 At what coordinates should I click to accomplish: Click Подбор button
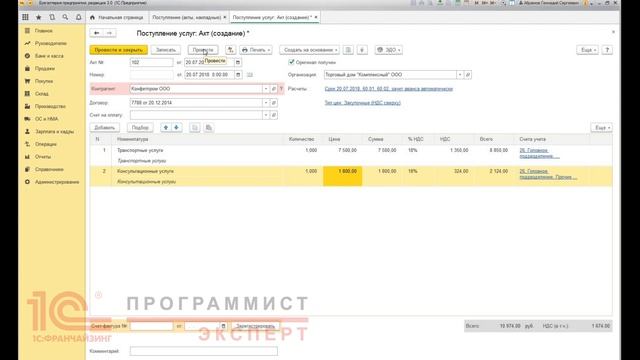click(x=140, y=128)
